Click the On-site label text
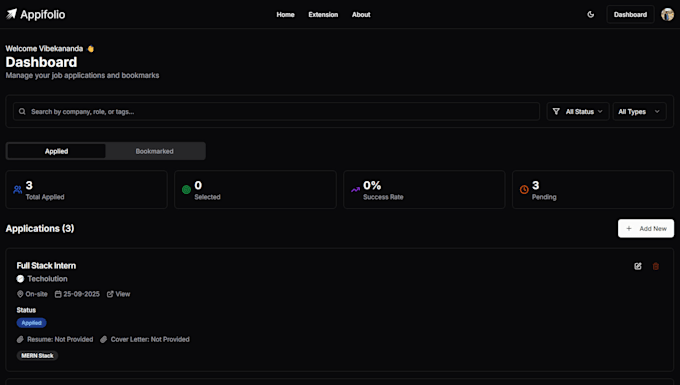Screen dimensions: 680x385 coord(36,294)
